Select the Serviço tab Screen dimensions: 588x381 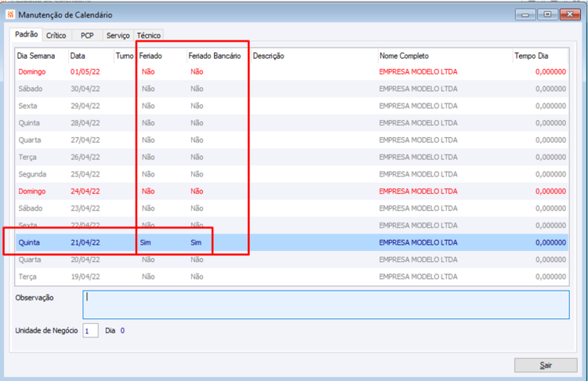pos(118,35)
